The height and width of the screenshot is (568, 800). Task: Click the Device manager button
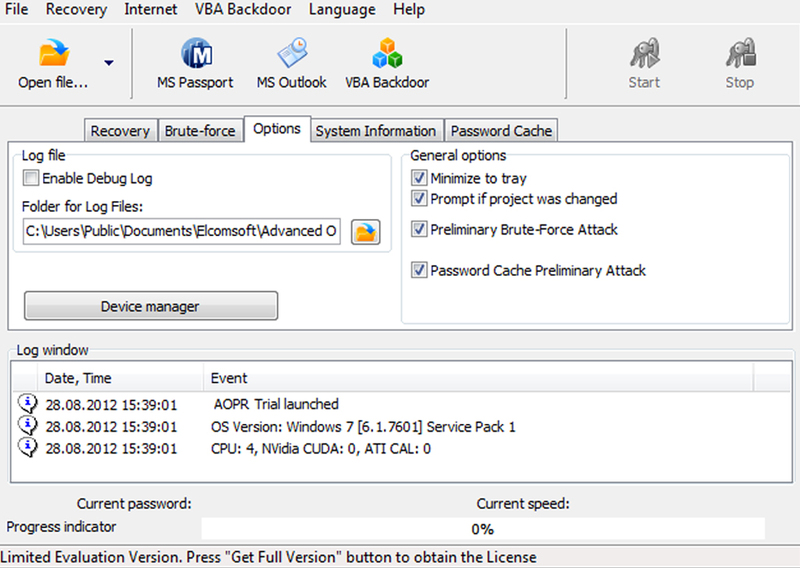[151, 306]
